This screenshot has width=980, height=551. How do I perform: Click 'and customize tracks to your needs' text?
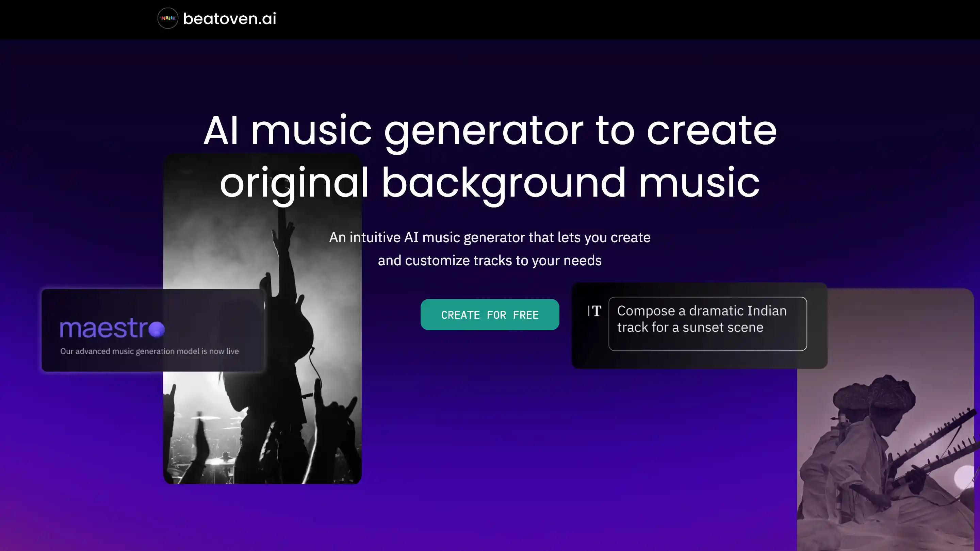(x=490, y=261)
